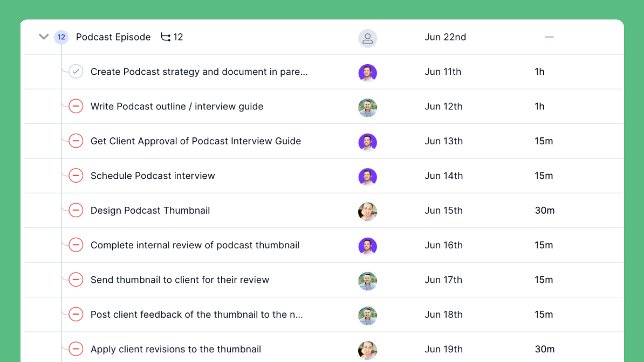Screen dimensions: 644x362
Task: Click the avatar on the Schedule Podcast interview row
Action: pyautogui.click(x=367, y=176)
